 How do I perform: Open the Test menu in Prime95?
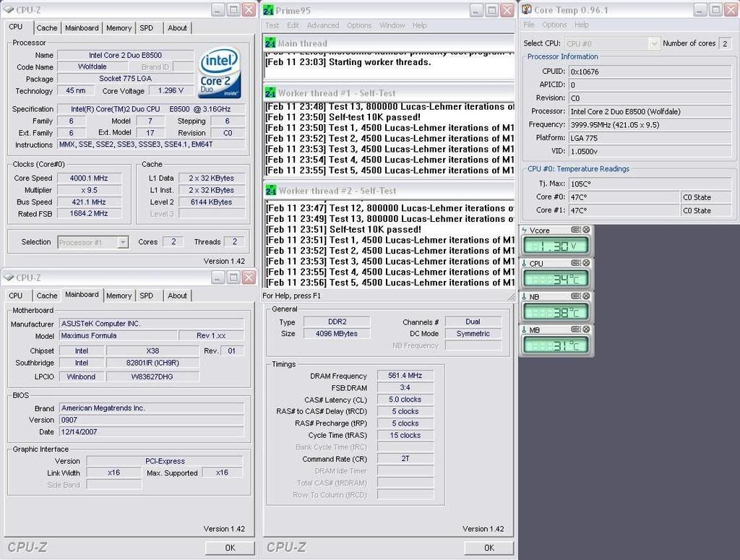(x=272, y=25)
